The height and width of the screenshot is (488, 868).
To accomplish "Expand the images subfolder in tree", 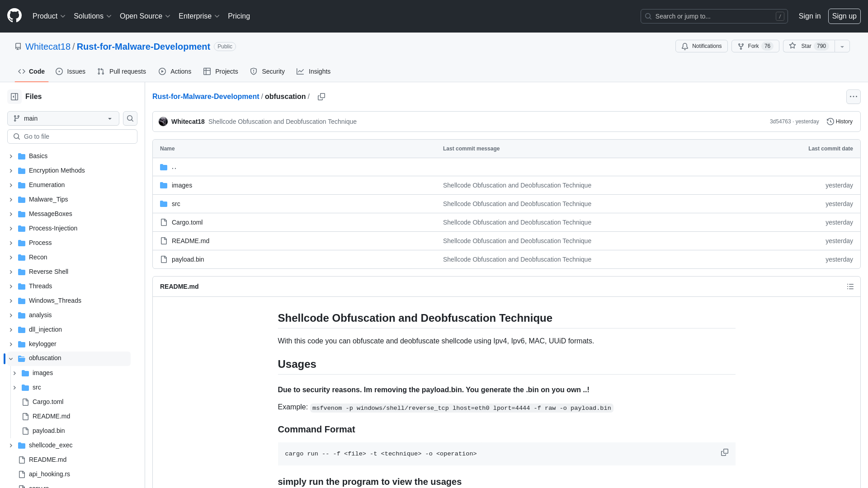I will click(x=14, y=373).
